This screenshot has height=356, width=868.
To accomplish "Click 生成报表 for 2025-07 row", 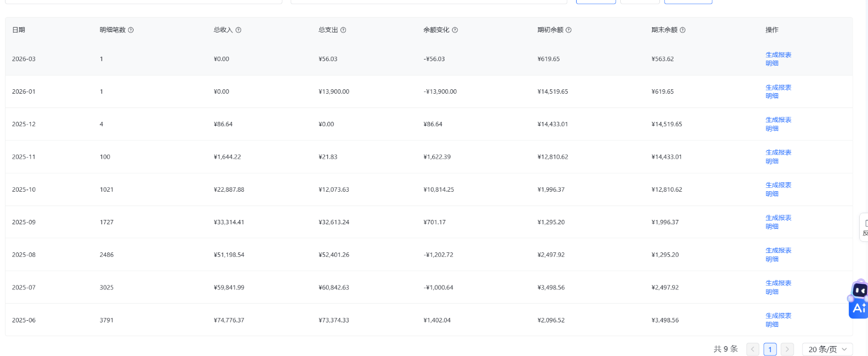I will click(778, 283).
